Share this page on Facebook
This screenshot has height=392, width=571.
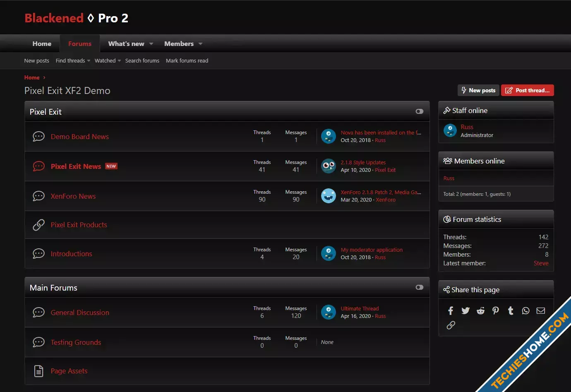[451, 310]
